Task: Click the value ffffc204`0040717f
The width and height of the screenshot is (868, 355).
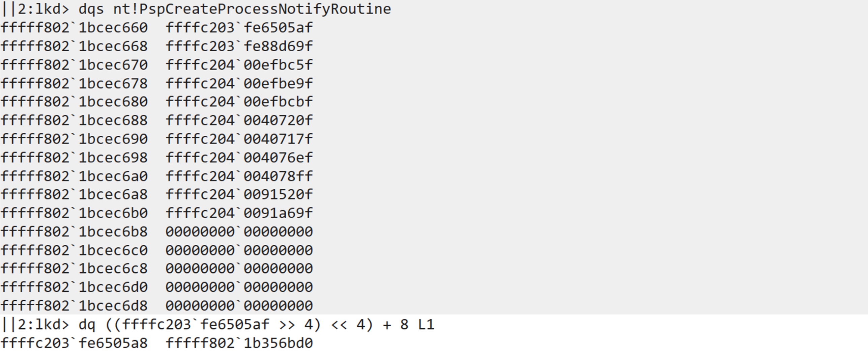Action: coord(239,139)
